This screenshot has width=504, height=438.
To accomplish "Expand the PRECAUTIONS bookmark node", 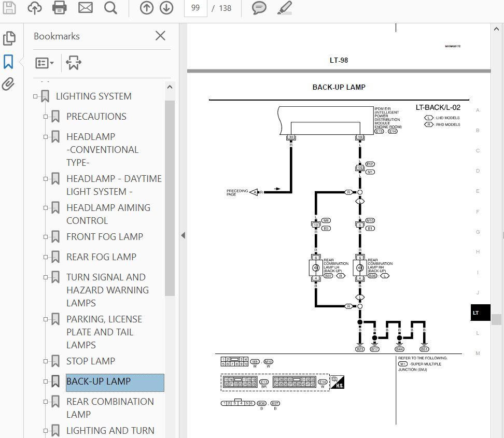I will point(46,117).
